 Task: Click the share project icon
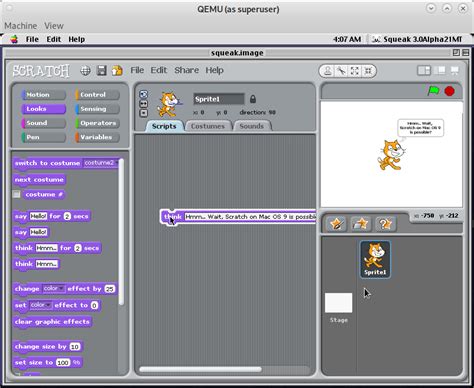[x=117, y=71]
